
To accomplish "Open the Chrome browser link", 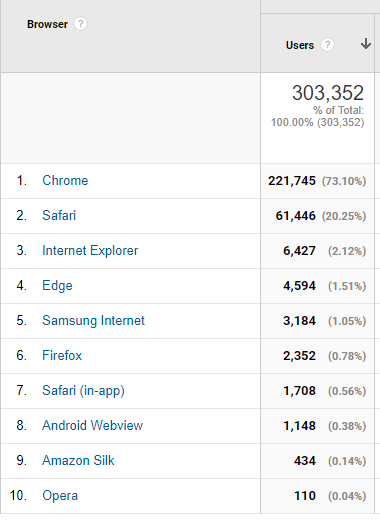I will (x=65, y=181).
